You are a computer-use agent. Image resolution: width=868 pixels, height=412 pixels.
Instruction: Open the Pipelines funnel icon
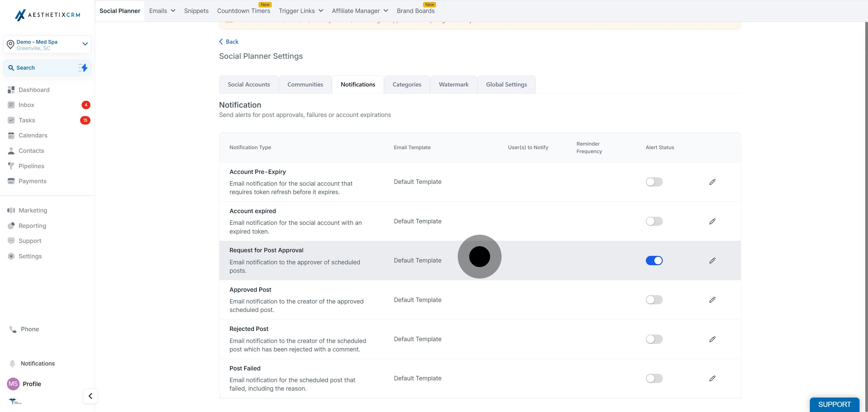[x=11, y=166]
